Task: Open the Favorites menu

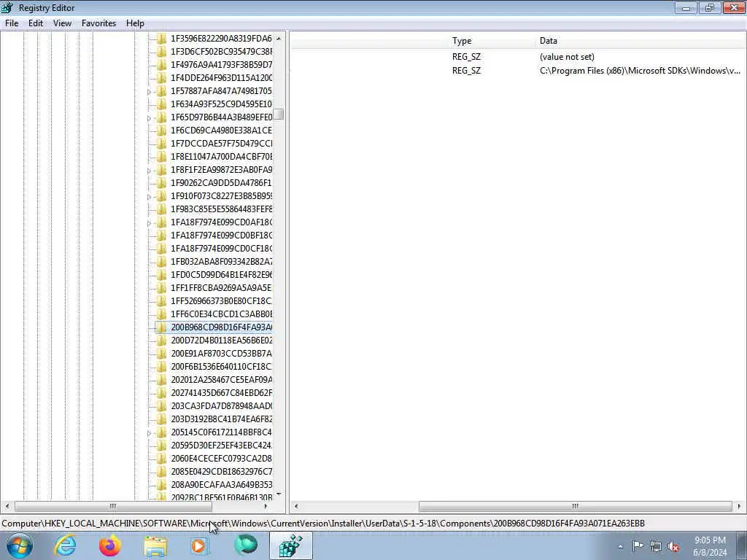Action: click(98, 23)
